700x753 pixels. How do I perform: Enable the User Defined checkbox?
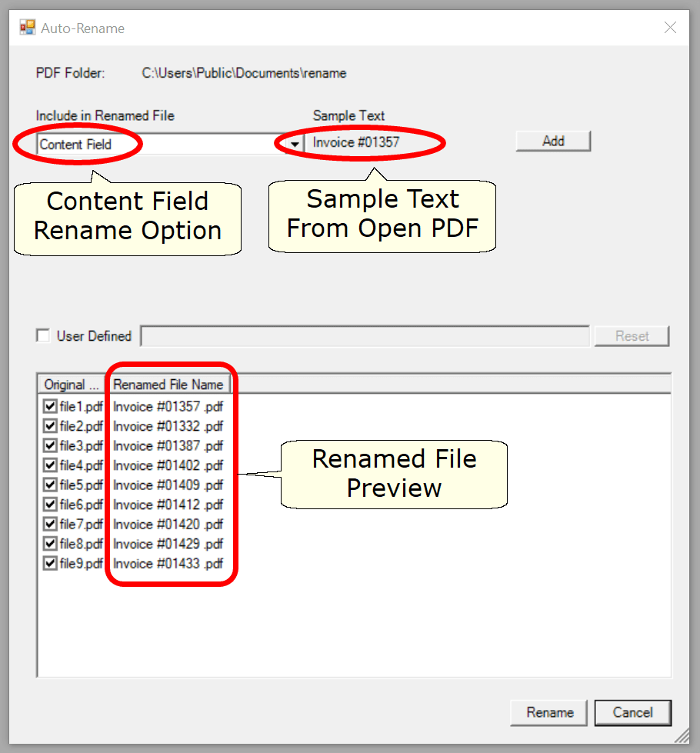(x=43, y=335)
